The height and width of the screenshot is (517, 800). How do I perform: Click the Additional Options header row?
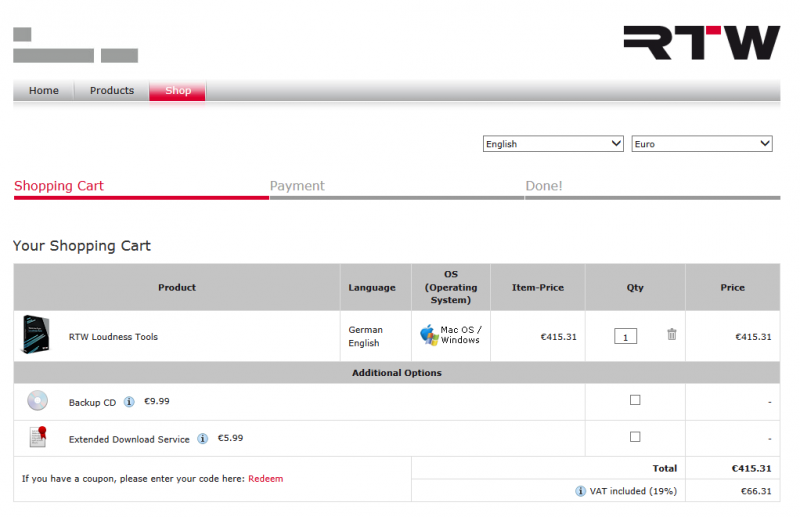[x=396, y=373]
